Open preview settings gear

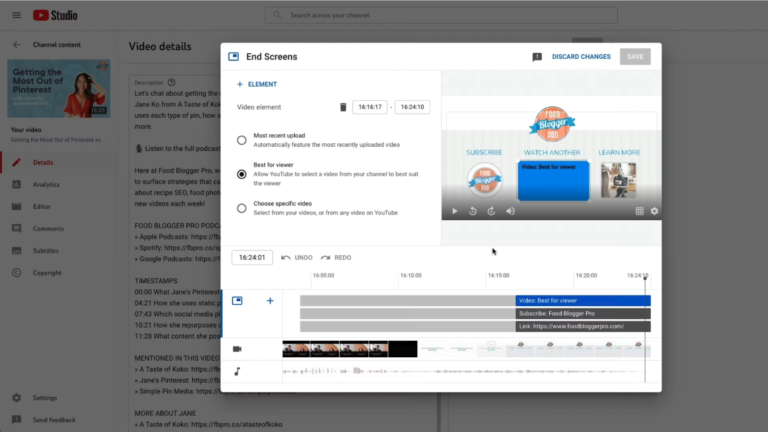click(x=654, y=211)
